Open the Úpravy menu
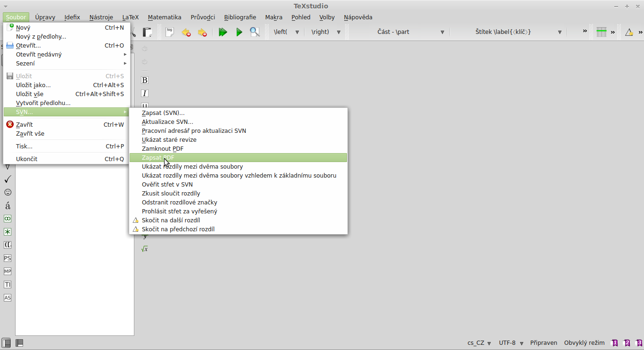The height and width of the screenshot is (350, 644). [45, 17]
